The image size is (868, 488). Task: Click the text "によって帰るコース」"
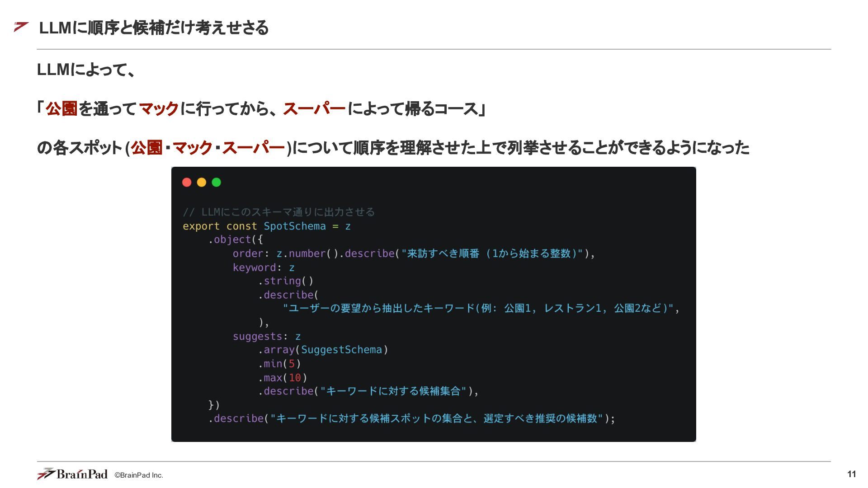tap(416, 109)
